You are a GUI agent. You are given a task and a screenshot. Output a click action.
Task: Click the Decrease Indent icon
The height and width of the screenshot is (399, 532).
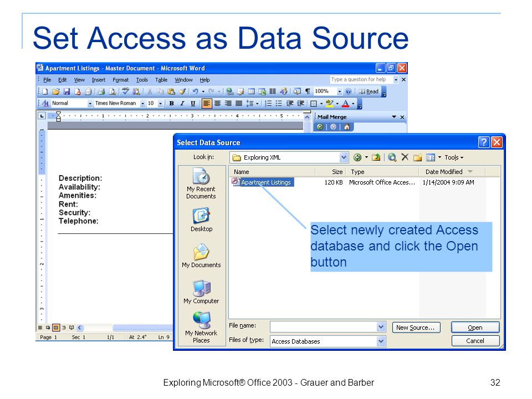(x=290, y=103)
